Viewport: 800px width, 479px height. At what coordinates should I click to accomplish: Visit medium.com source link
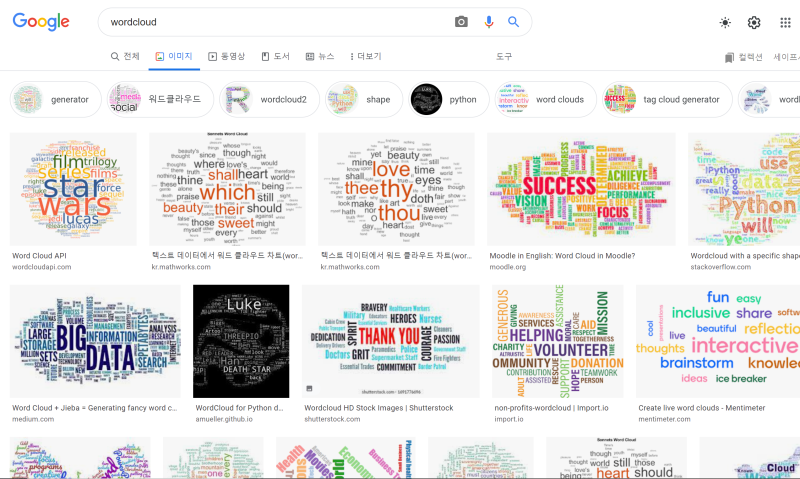click(x=33, y=419)
